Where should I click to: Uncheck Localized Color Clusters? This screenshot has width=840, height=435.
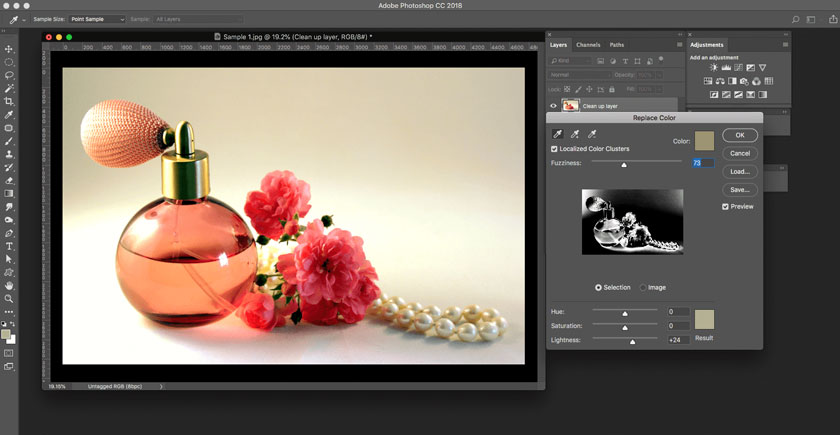click(x=555, y=149)
